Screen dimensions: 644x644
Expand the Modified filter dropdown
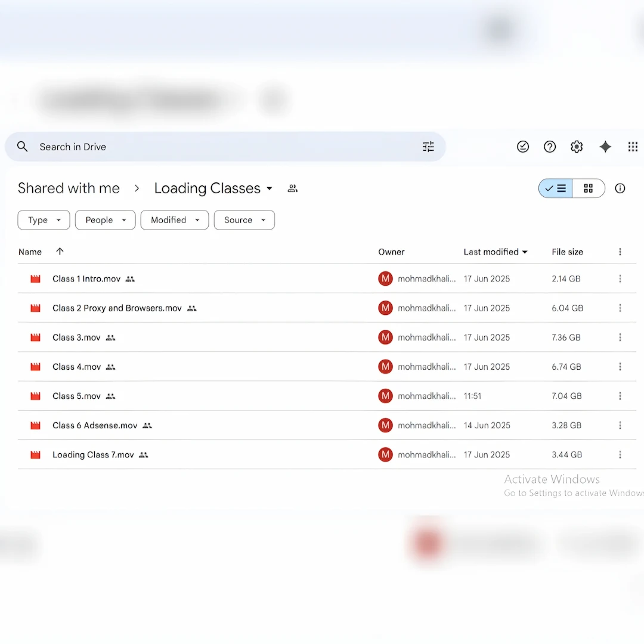[174, 220]
